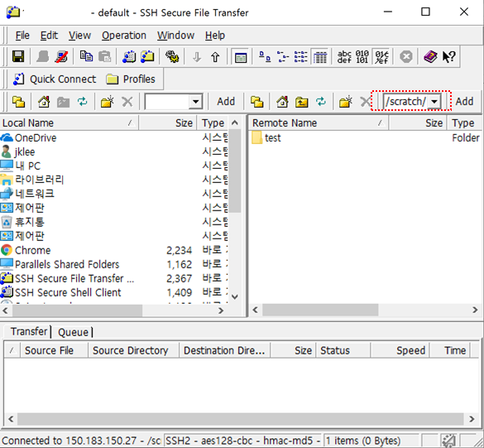Click the What's This help cursor icon
Screen dimensions: 484x448
point(448,57)
